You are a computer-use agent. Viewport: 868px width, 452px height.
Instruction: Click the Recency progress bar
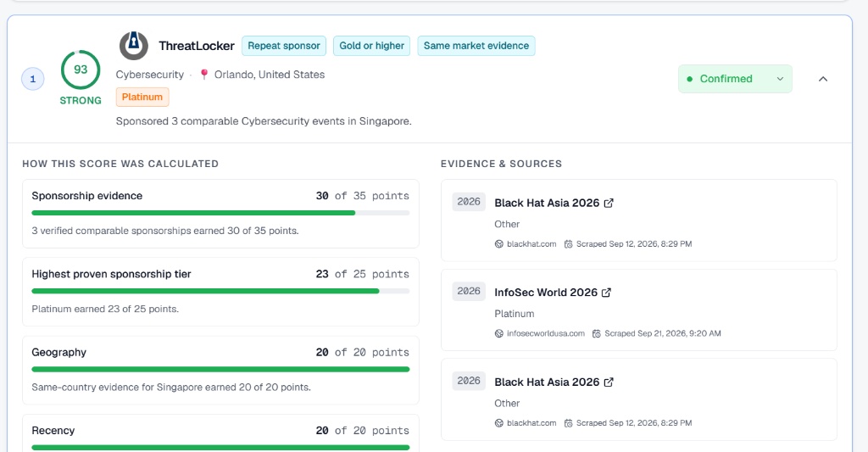point(220,447)
